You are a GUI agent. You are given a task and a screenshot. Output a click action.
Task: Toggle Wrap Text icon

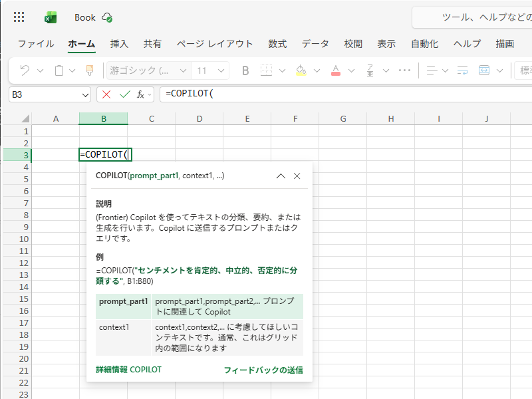tap(462, 70)
